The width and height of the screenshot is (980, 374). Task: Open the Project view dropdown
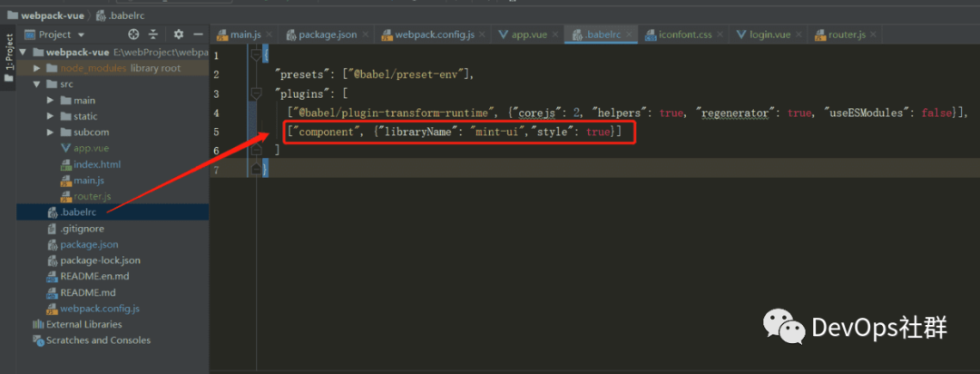(55, 34)
